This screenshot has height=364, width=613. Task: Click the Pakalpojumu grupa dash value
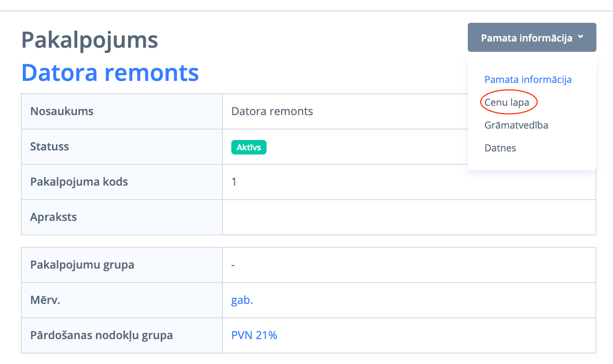pos(233,265)
